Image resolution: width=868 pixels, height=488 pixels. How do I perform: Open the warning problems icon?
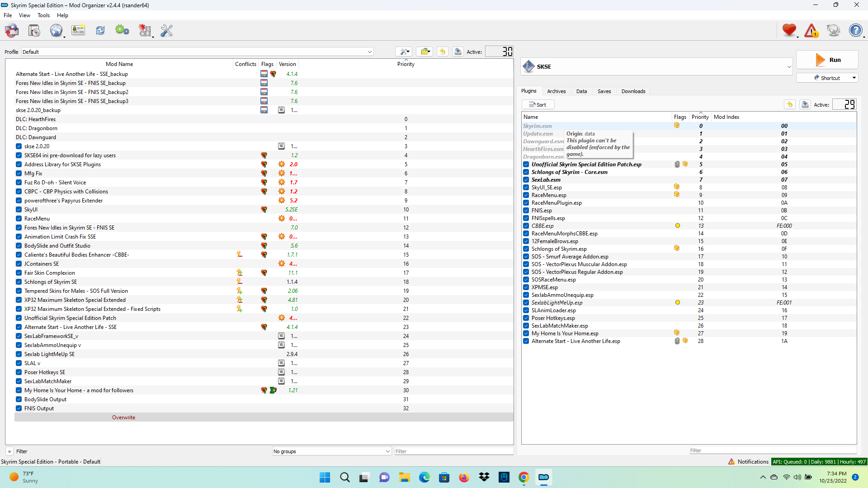pyautogui.click(x=811, y=31)
